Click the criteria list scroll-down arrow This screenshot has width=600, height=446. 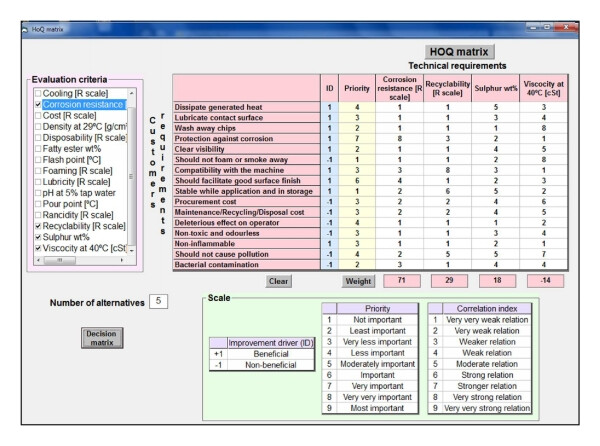pyautogui.click(x=131, y=251)
